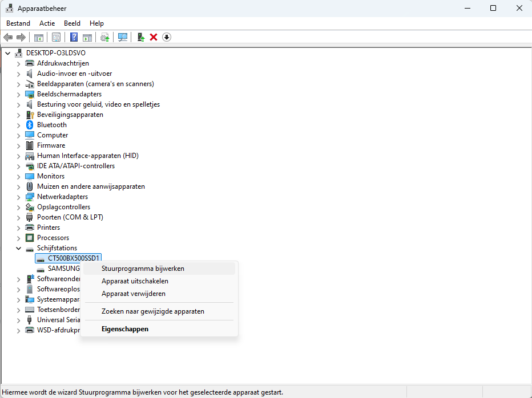532x398 pixels.
Task: Toggle the action pane toolbar icon
Action: [x=87, y=37]
